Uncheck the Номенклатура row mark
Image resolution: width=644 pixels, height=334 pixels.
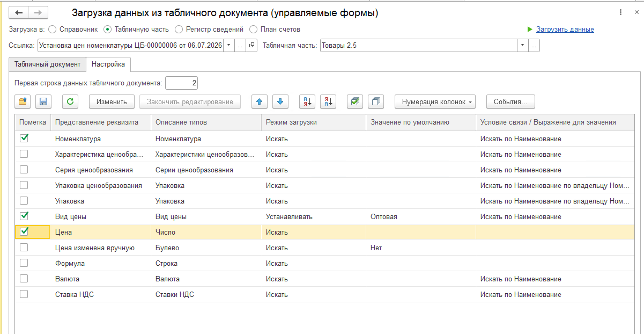pos(24,139)
